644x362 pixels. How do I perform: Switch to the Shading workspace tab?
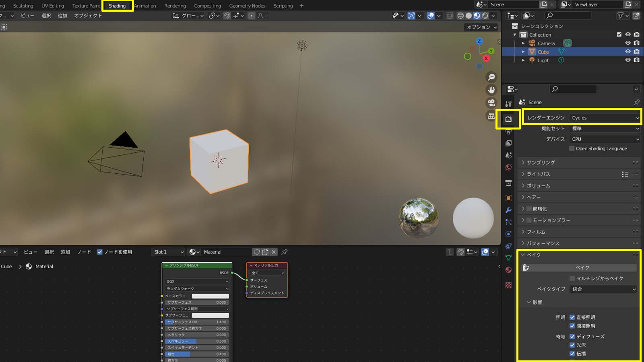coord(117,6)
